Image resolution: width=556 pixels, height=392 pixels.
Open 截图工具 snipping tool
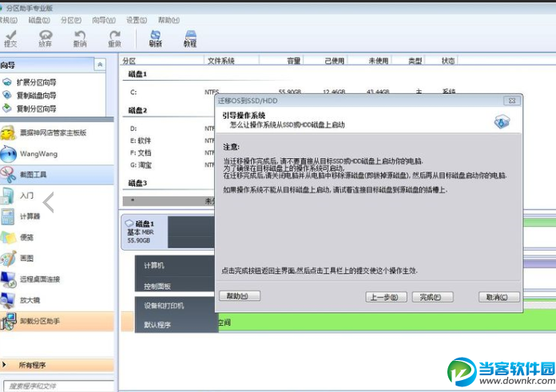(x=57, y=174)
